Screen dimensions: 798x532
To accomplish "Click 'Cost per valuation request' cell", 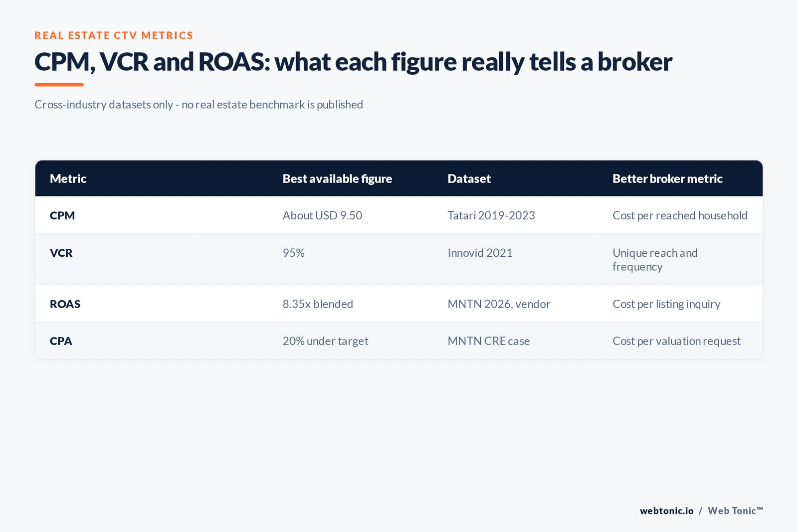I will (x=676, y=341).
